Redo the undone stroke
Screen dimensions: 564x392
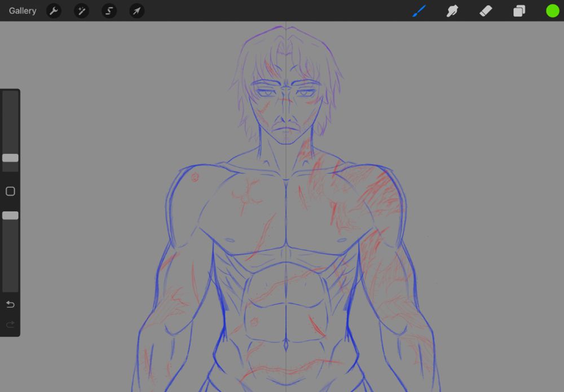10,324
